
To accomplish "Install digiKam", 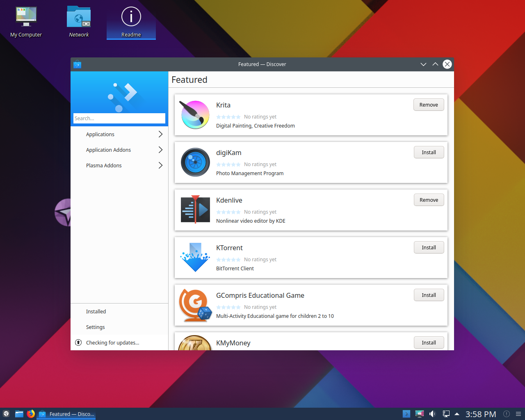I will point(429,153).
